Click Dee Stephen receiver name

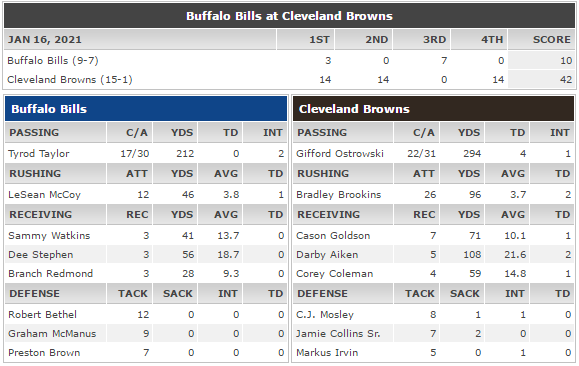(x=41, y=255)
